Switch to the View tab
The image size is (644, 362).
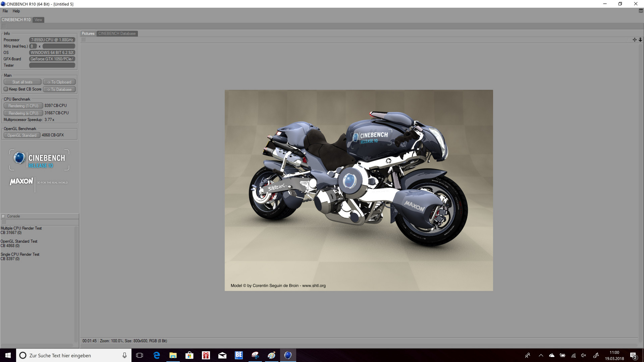click(x=38, y=20)
